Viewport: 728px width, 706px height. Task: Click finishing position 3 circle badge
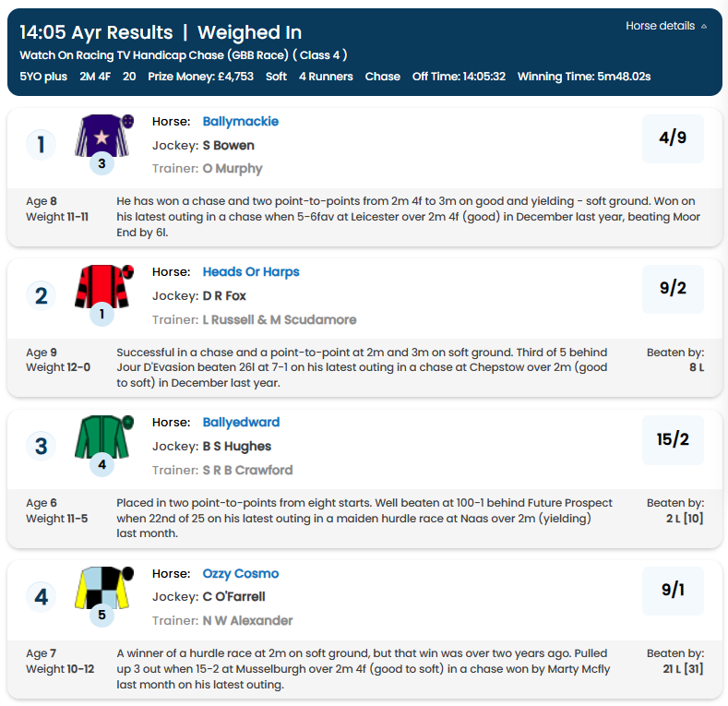coord(41,447)
